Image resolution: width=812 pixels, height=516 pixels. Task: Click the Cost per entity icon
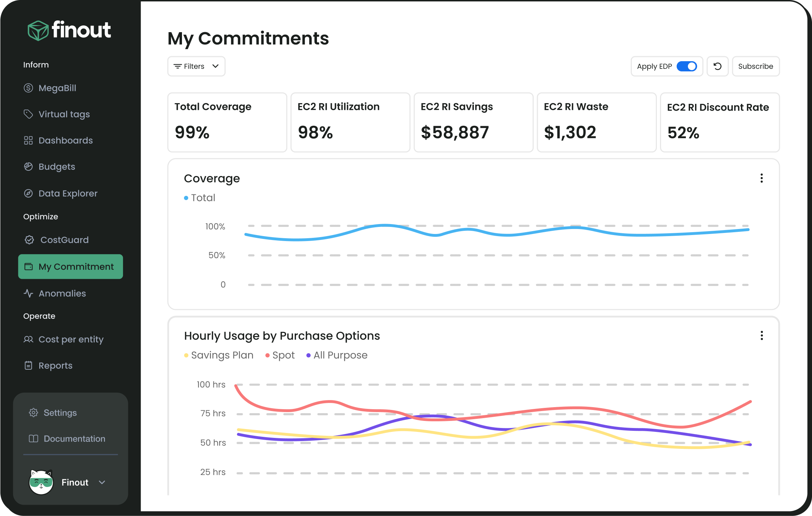(28, 339)
